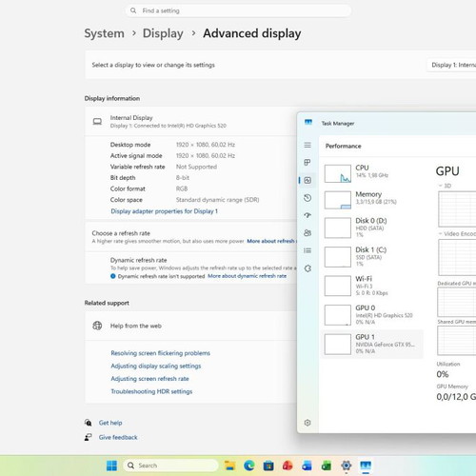Launch Microsoft Edge from taskbar
Screen dimensions: 476x476
click(x=249, y=466)
